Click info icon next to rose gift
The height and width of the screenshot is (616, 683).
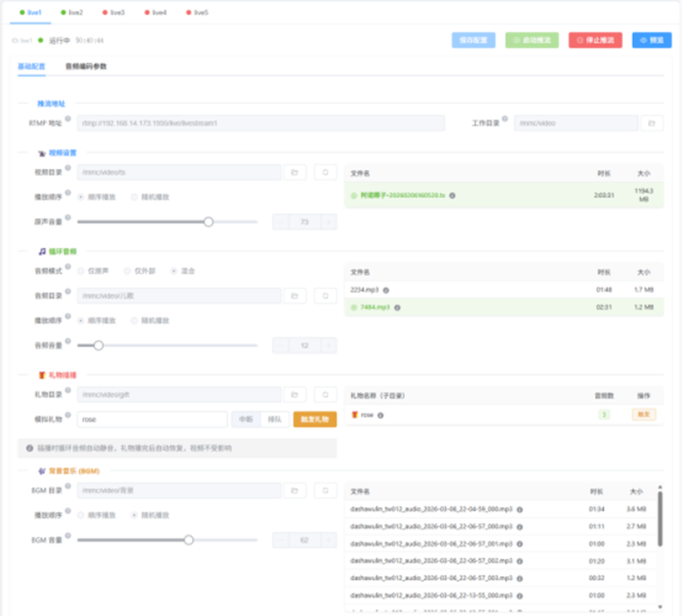(x=380, y=415)
